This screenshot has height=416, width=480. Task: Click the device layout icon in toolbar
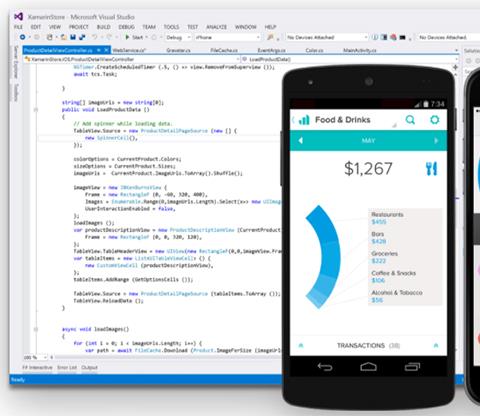pyautogui.click(x=384, y=37)
